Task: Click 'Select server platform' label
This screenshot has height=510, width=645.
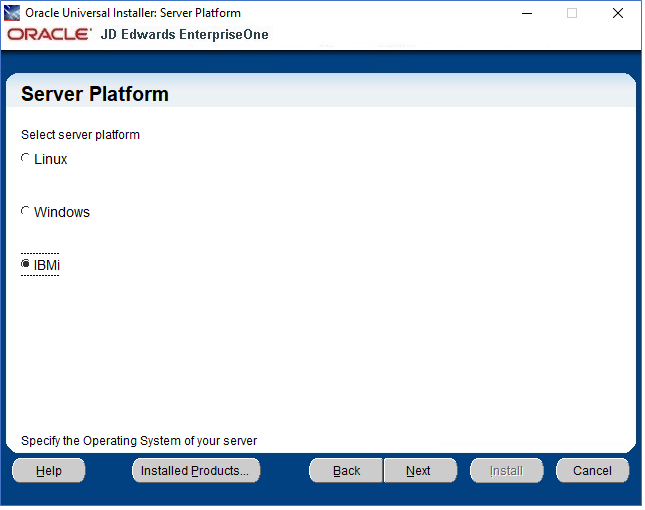Action: click(x=80, y=135)
